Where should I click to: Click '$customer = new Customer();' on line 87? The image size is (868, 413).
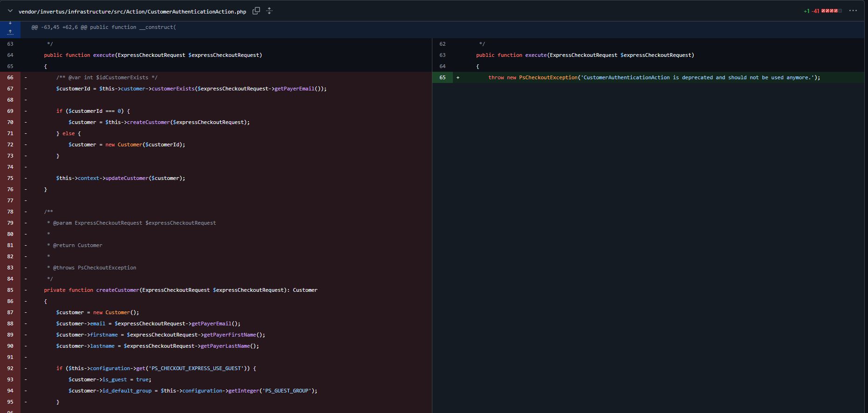(98, 312)
